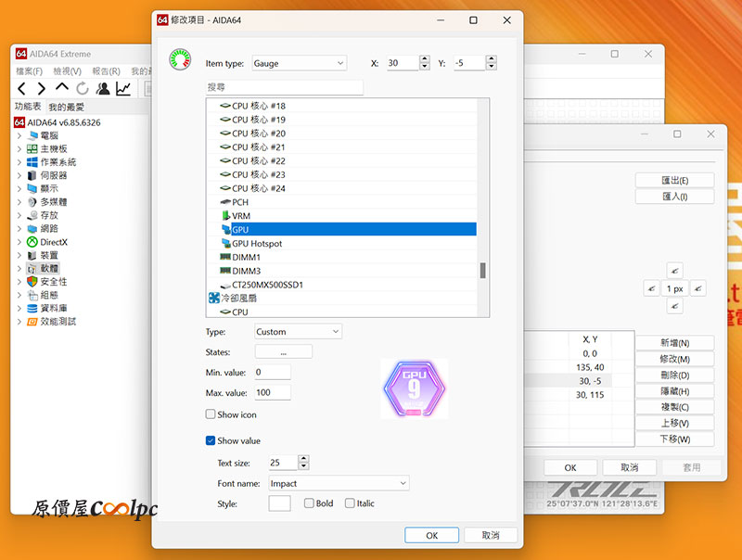Image resolution: width=742 pixels, height=560 pixels.
Task: Expand the 主機板 tree node
Action: pyautogui.click(x=19, y=149)
